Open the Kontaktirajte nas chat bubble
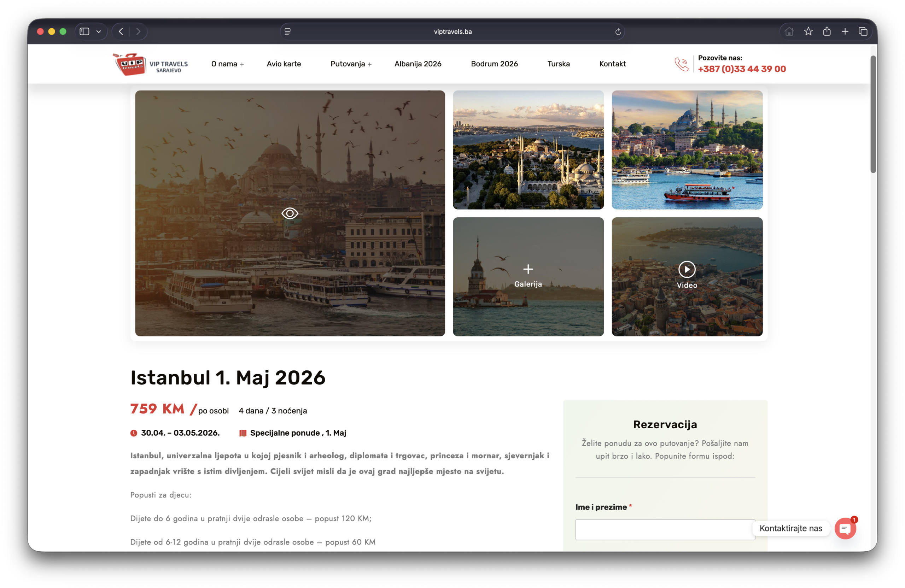This screenshot has height=588, width=905. point(845,528)
